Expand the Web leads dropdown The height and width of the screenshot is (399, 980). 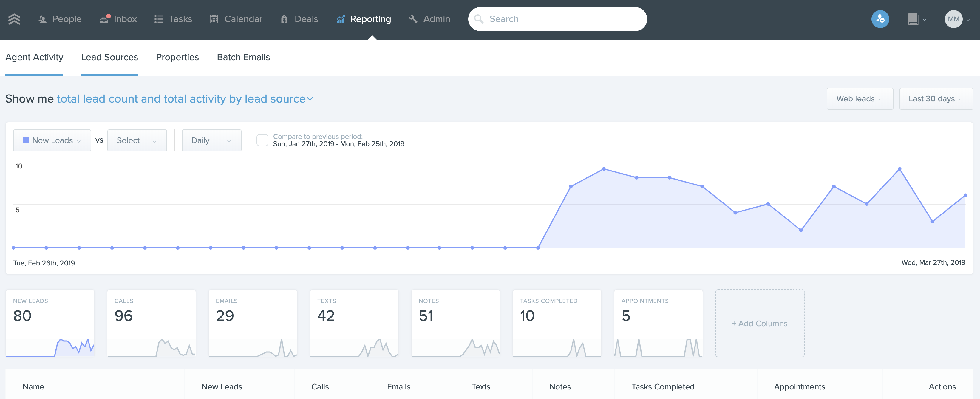click(x=860, y=99)
